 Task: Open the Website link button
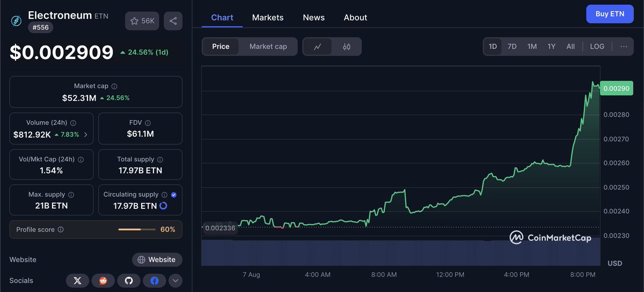[157, 260]
